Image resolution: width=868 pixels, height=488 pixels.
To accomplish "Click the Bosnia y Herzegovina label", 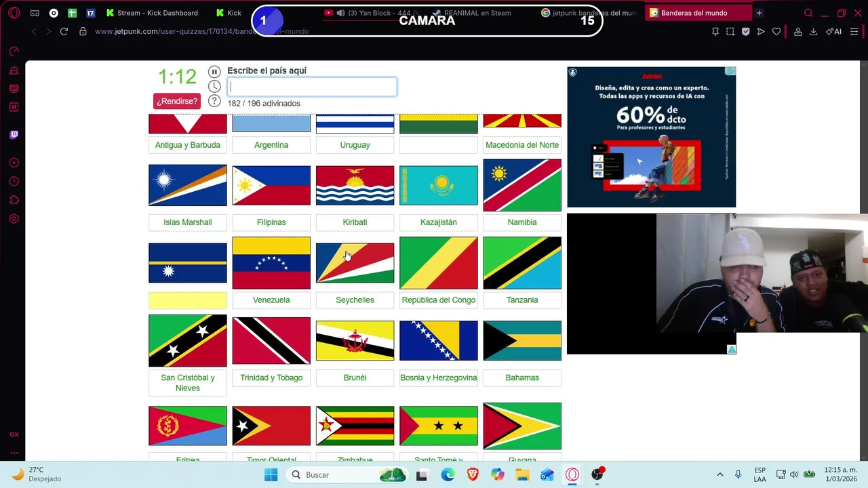I will coord(439,378).
